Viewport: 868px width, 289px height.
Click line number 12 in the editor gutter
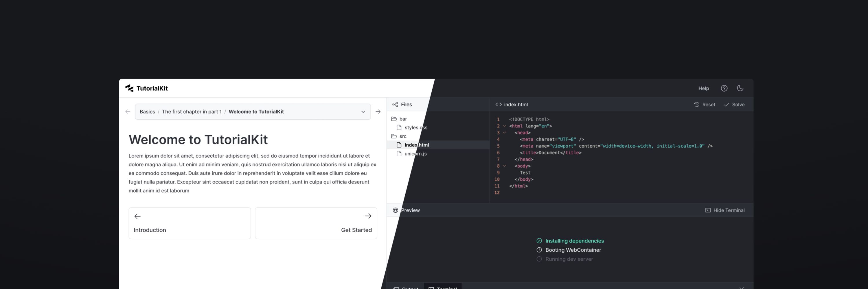click(x=497, y=193)
